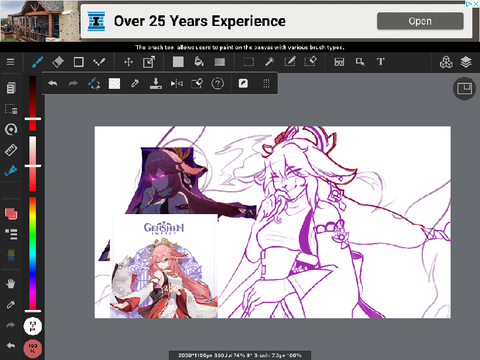Toggle transparent color checkerboard
The image size is (480, 360).
[114, 83]
